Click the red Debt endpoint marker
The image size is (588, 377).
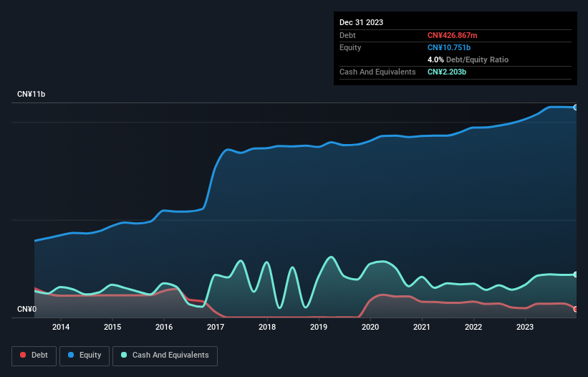point(575,309)
